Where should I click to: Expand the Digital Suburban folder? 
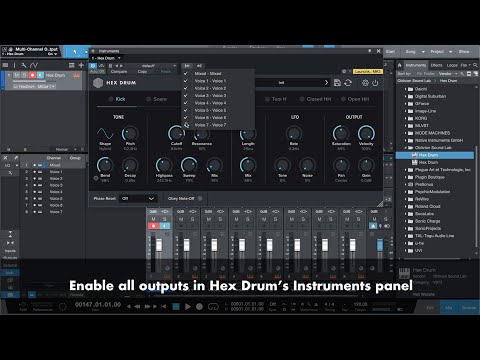406,96
